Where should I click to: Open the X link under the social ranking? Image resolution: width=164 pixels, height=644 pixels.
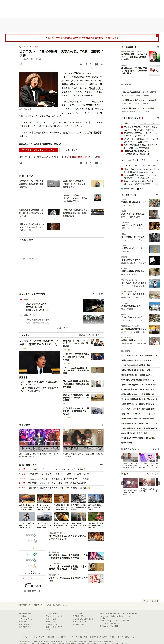[140, 188]
